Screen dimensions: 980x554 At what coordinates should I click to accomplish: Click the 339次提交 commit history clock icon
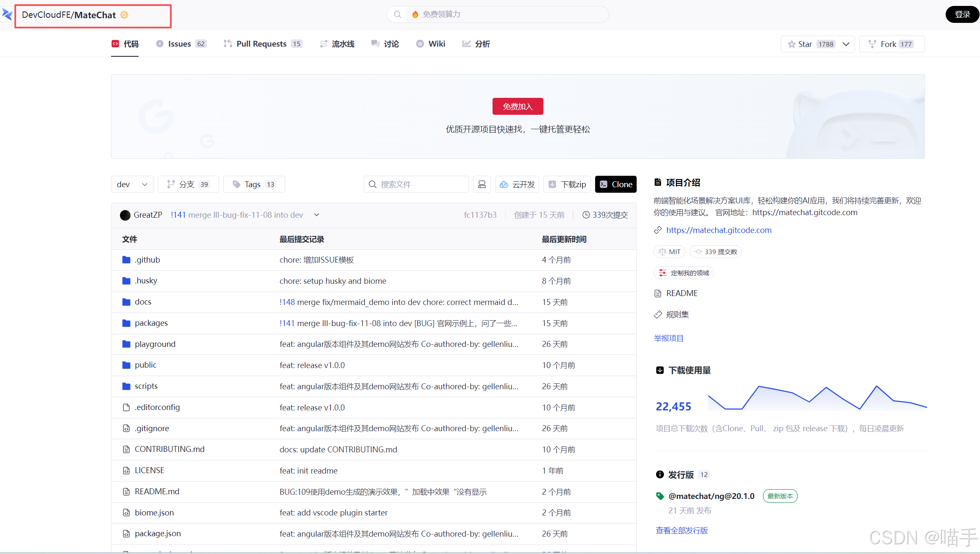[586, 215]
